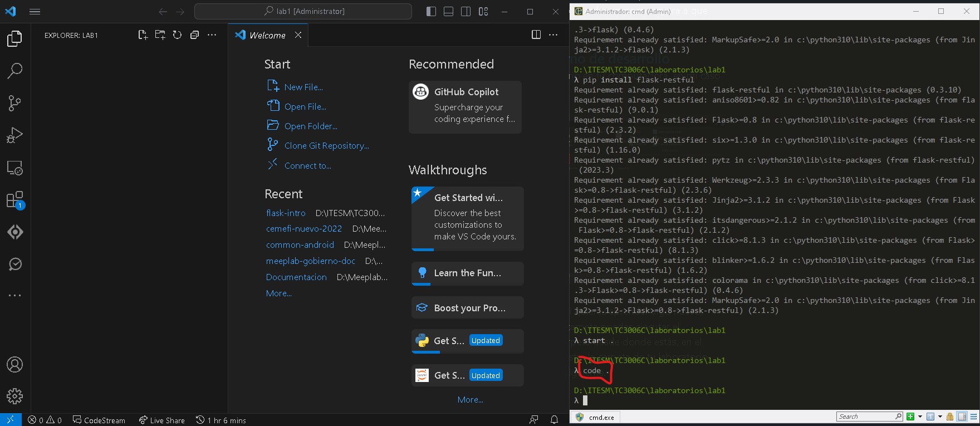Open the Run and Debug view

(14, 135)
